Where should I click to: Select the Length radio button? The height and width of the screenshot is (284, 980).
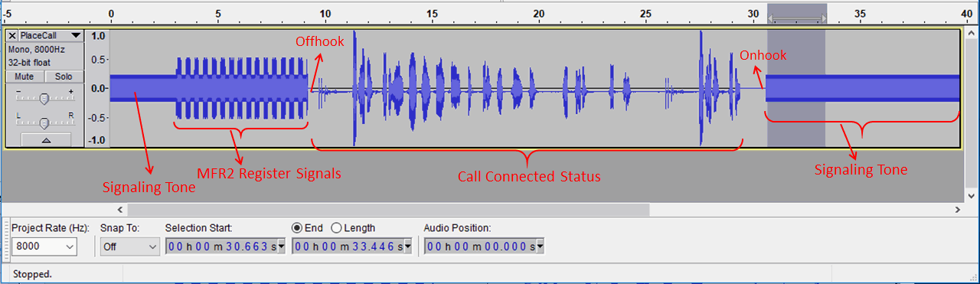[336, 228]
